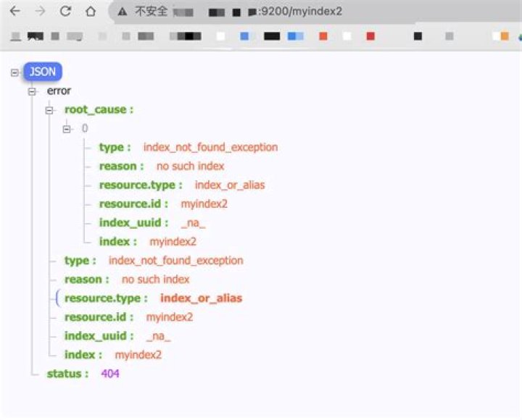Click reason key under root_cause item 0
The width and height of the screenshot is (522, 420).
pos(122,166)
